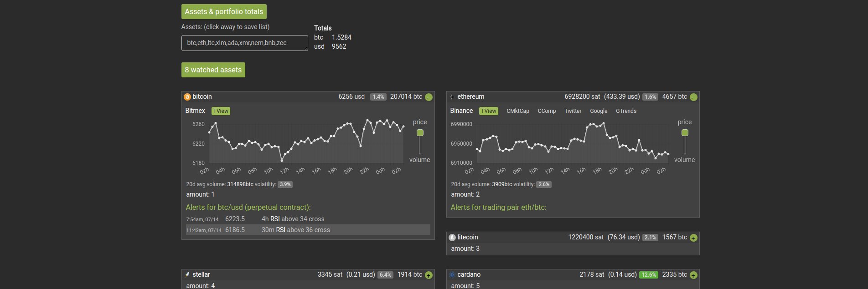Collapse the ethereum card with minus button

[693, 97]
